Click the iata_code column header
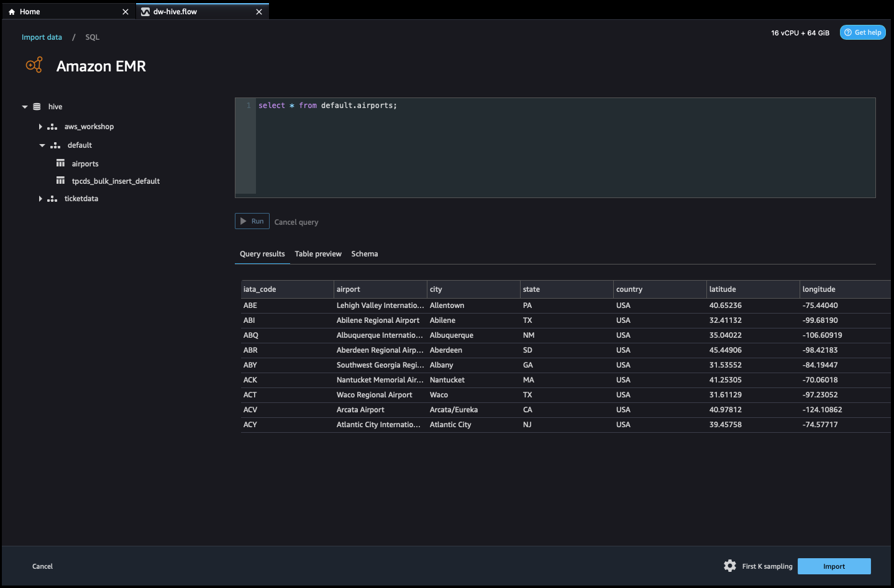The width and height of the screenshot is (894, 588). coord(288,289)
